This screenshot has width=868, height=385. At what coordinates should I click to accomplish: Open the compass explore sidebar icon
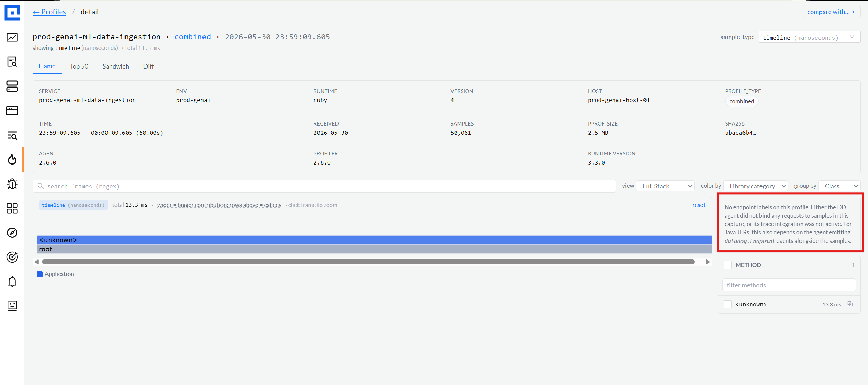(12, 233)
